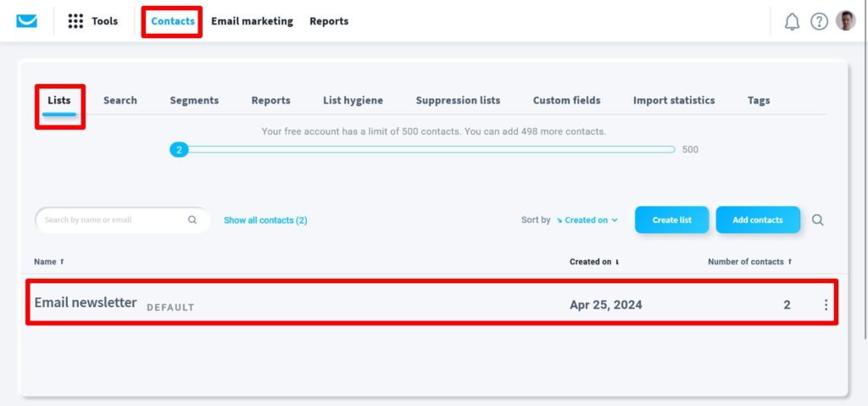Open three-dot menu for Email newsletter

click(826, 305)
